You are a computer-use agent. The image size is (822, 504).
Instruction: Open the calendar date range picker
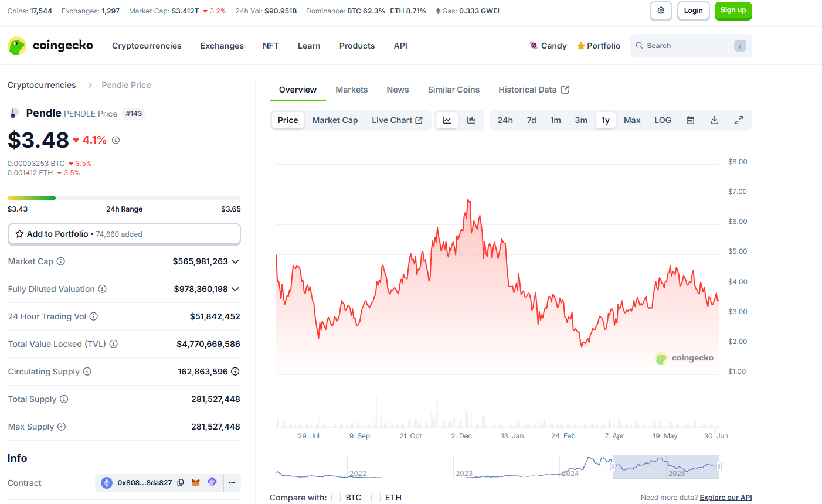pyautogui.click(x=691, y=120)
